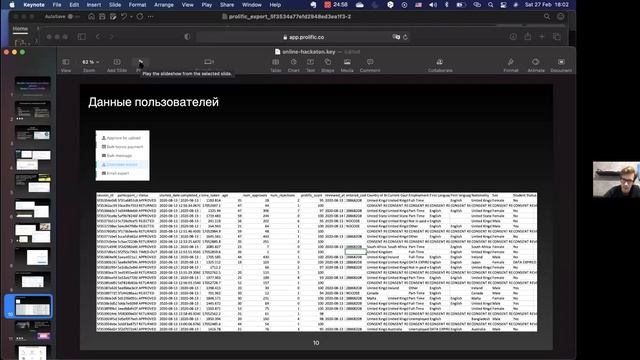Open Spotlight search in menu bar
The height and width of the screenshot is (360, 640).
[x=491, y=5]
